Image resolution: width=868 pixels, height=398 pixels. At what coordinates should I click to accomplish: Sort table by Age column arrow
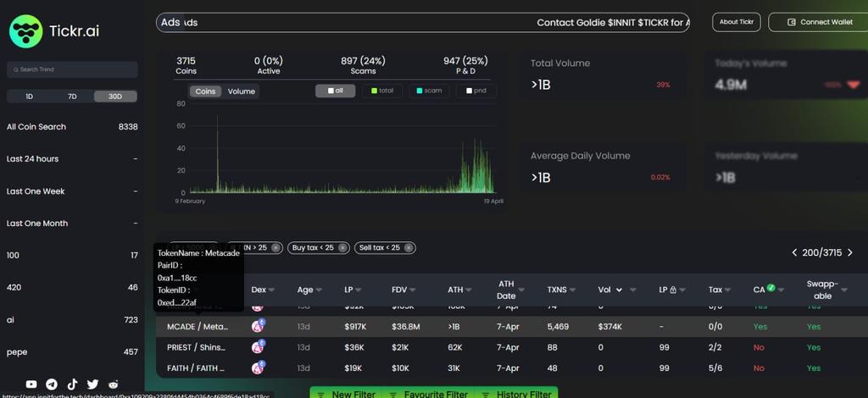click(320, 290)
